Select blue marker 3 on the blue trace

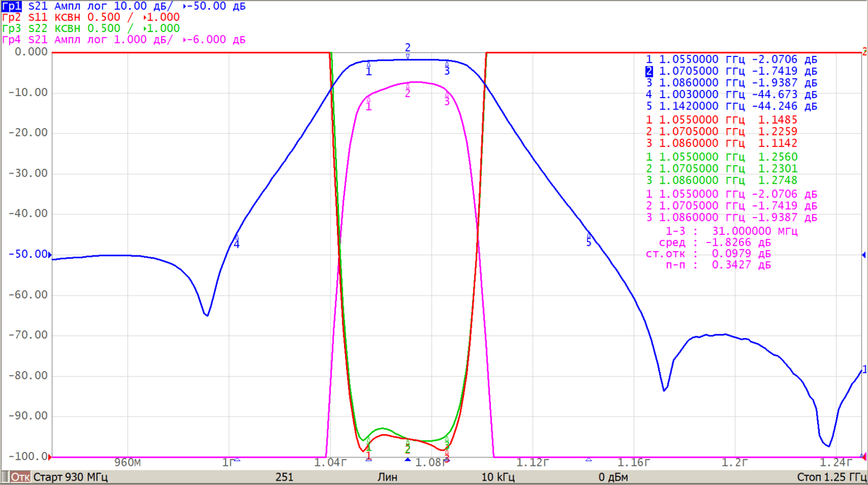[x=447, y=68]
